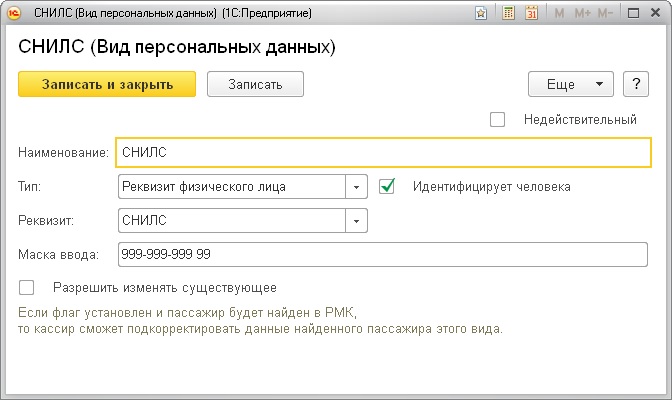Expand the Реквизит dropdown list
Viewport: 672px width, 400px height.
pos(357,220)
